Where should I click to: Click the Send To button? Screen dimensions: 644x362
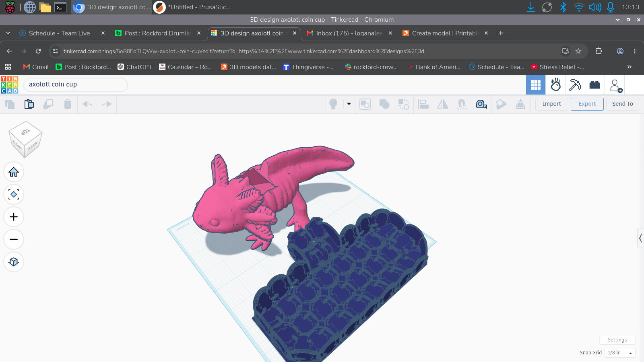[623, 104]
